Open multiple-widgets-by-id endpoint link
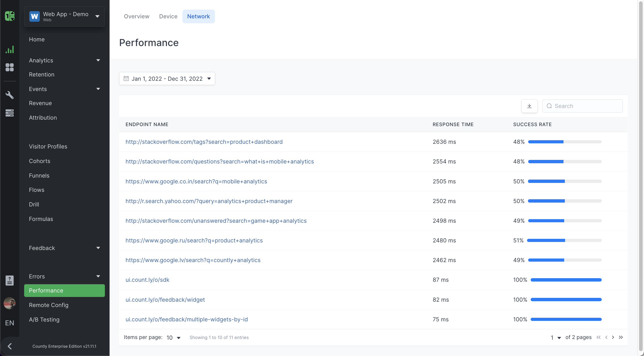Viewport: 644px width, 356px height. point(187,320)
